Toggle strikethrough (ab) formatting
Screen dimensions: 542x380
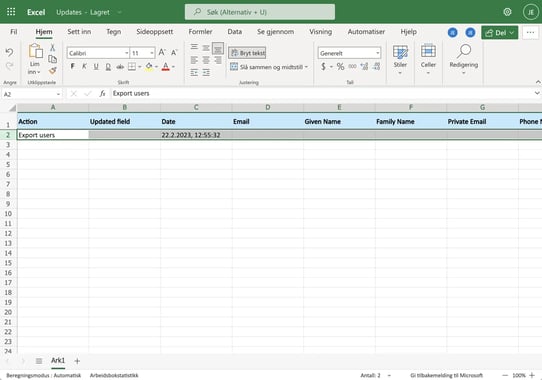(120, 66)
